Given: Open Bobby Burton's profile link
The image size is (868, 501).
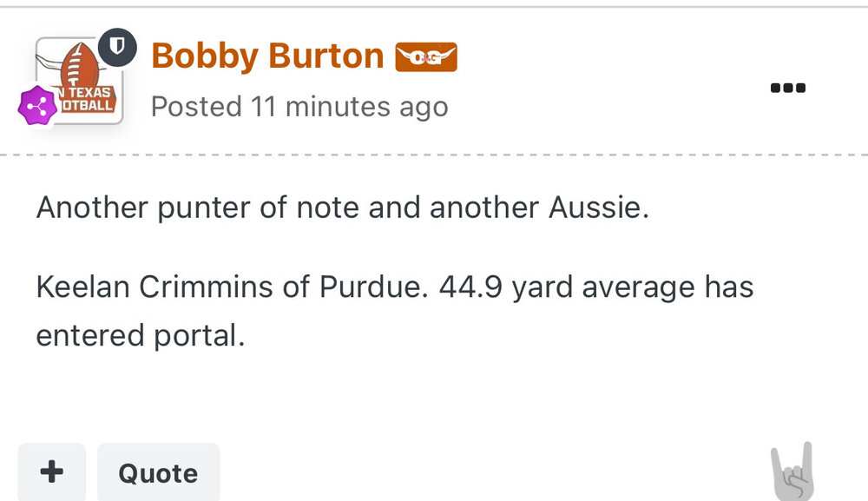Looking at the screenshot, I should coord(267,56).
